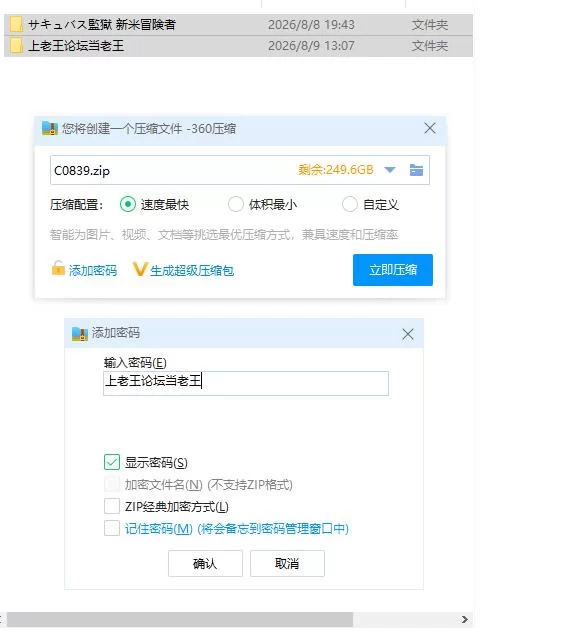571x634 pixels.
Task: Close the 360压缩 create archive dialog
Action: pos(430,128)
